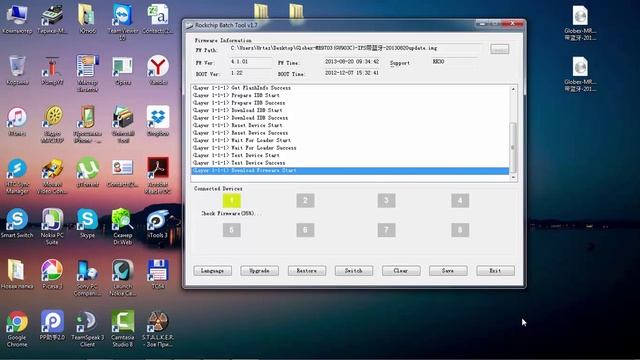Viewport: 640px width, 360px height.
Task: Select yellow connected device slot 1
Action: pyautogui.click(x=232, y=200)
